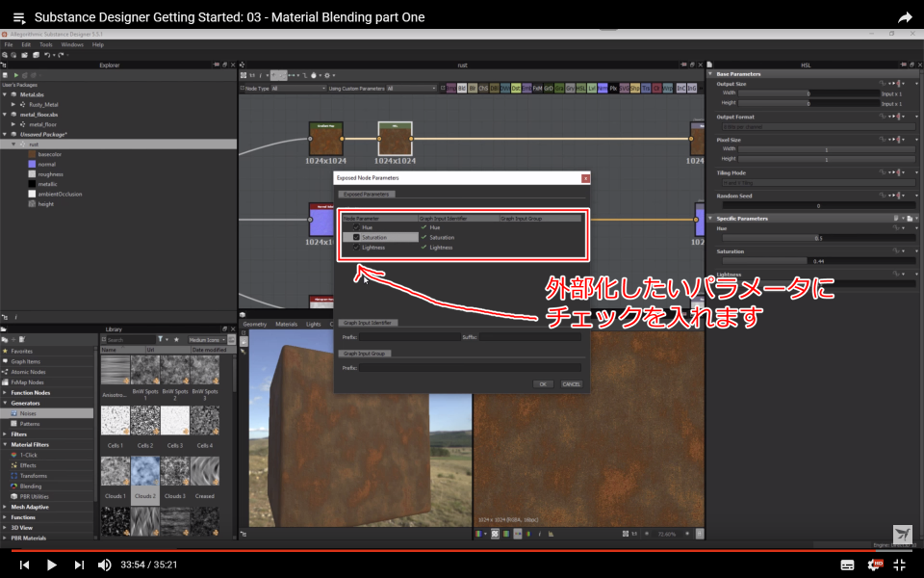
Task: Close the Exposed Node Parameters dialog
Action: 585,178
